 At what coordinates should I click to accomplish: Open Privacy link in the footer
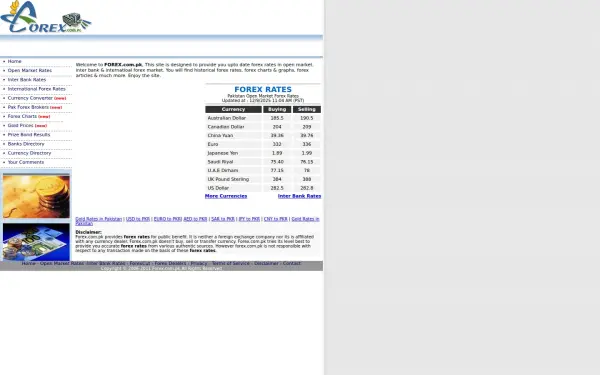[199, 263]
